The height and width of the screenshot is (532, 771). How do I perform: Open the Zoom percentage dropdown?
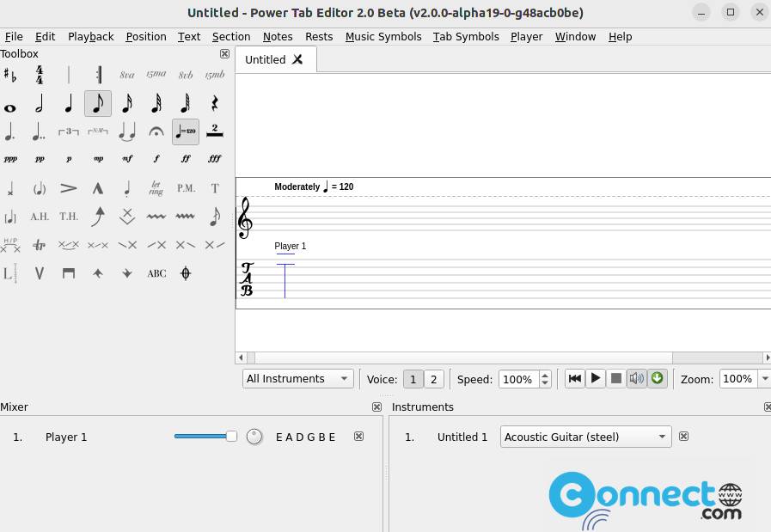765,379
